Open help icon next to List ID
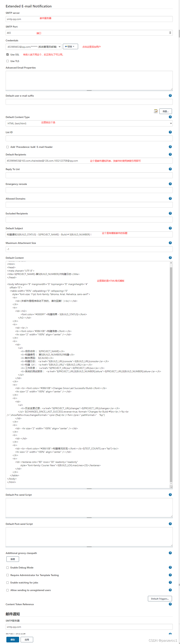 (170, 132)
